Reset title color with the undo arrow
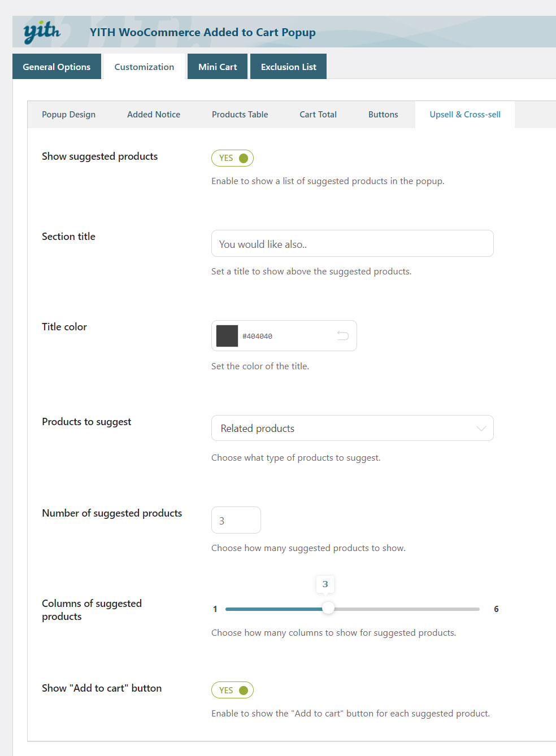 342,335
